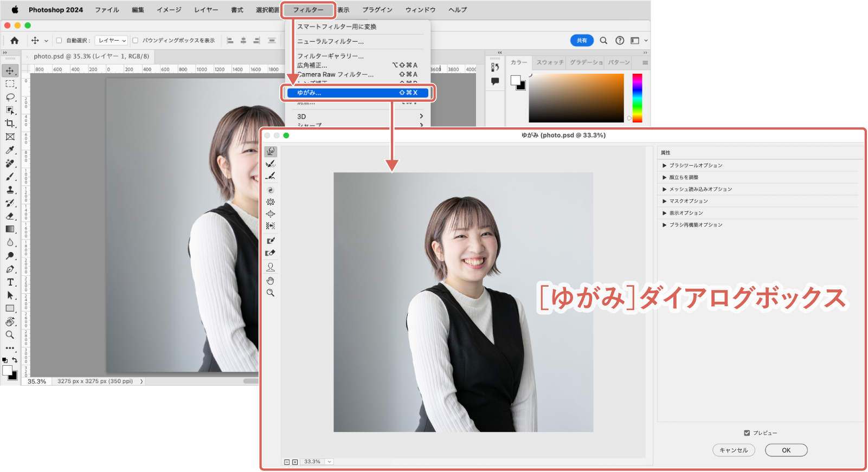Viewport: 868px width, 472px height.
Task: Click the blue 共有 share button
Action: [x=582, y=41]
